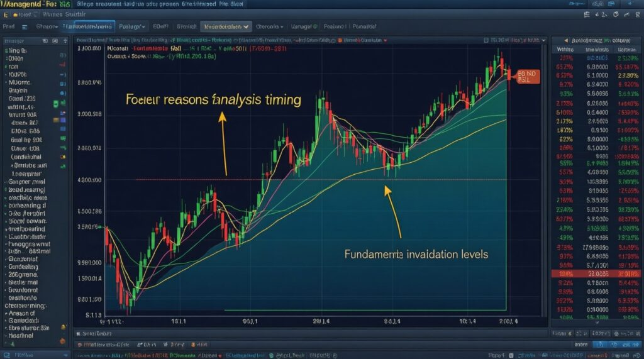Click the up-down sort icon in left panel header
Image resolution: width=644 pixels, height=359 pixels.
65,41
